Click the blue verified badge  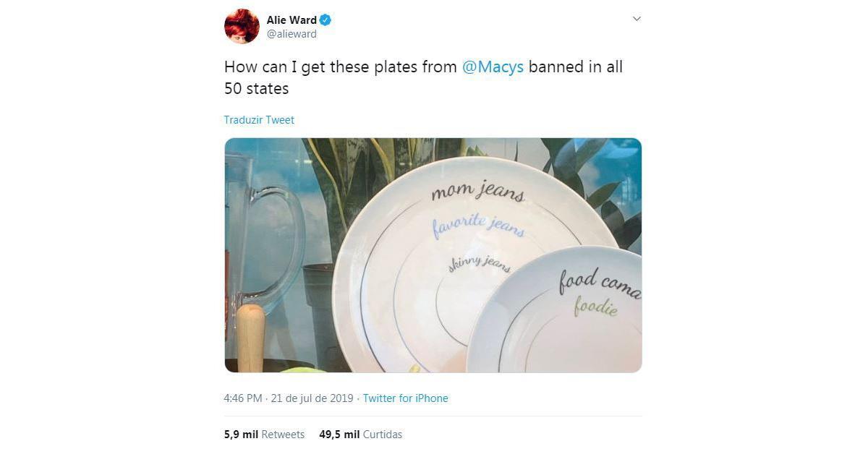tap(325, 20)
